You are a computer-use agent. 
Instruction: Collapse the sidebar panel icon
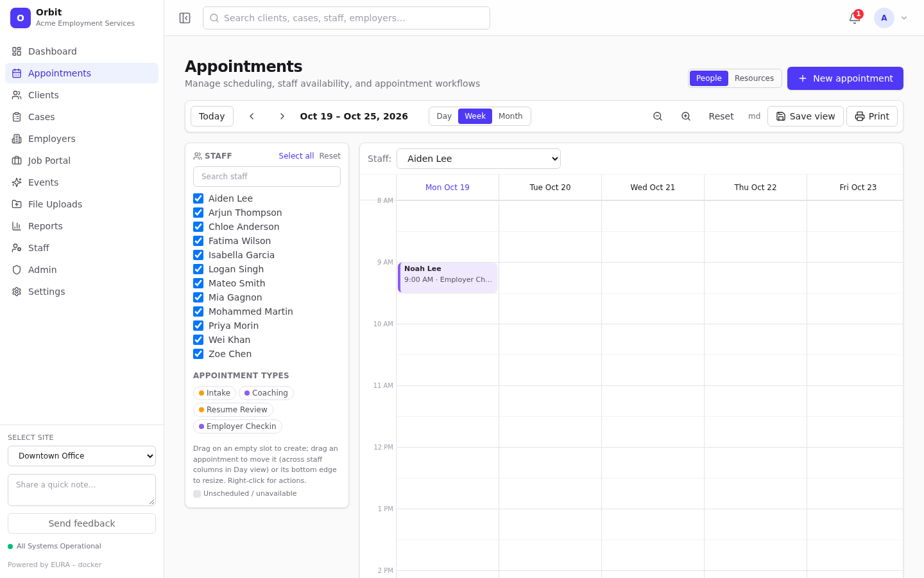[185, 18]
